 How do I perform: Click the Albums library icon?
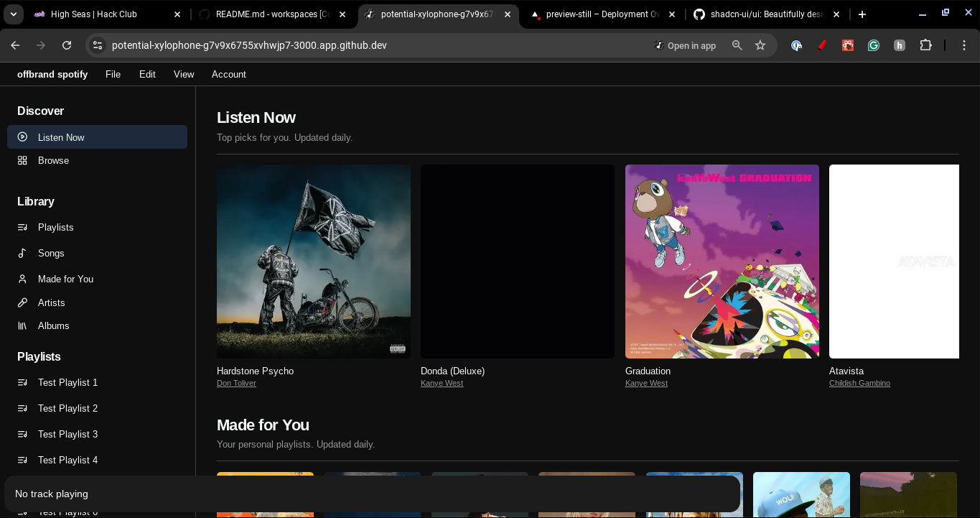(x=22, y=325)
